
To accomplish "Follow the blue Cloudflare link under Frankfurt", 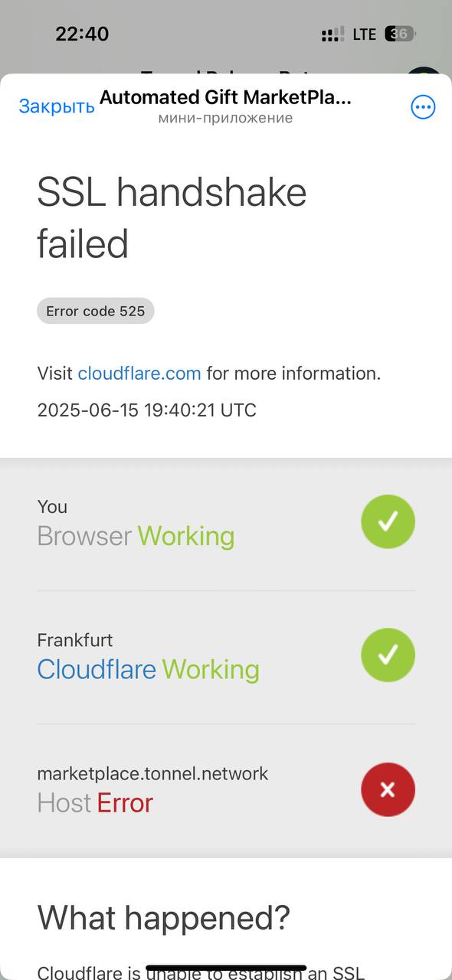I will point(97,669).
